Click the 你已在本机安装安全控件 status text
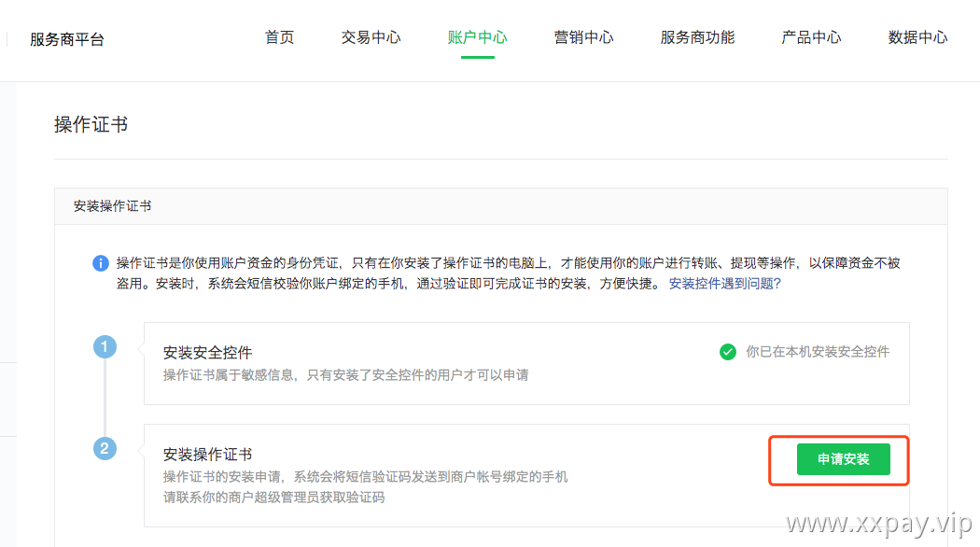980x547 pixels. coord(818,352)
